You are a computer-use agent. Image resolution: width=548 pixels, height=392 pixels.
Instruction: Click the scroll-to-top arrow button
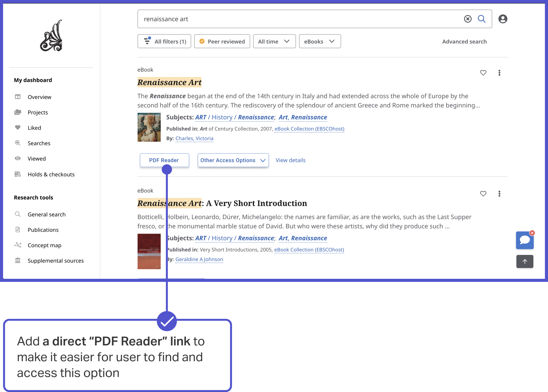(525, 261)
